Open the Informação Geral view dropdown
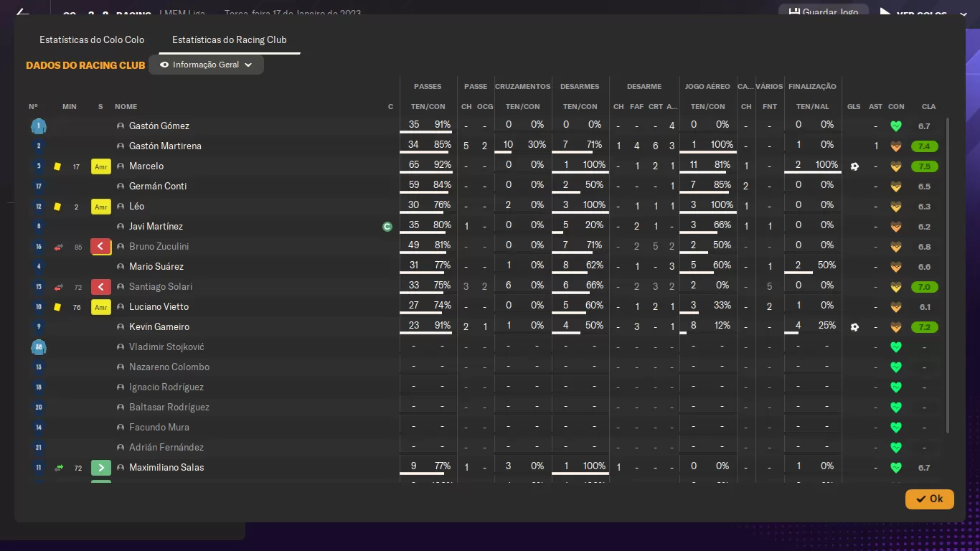The image size is (980, 551). (206, 65)
